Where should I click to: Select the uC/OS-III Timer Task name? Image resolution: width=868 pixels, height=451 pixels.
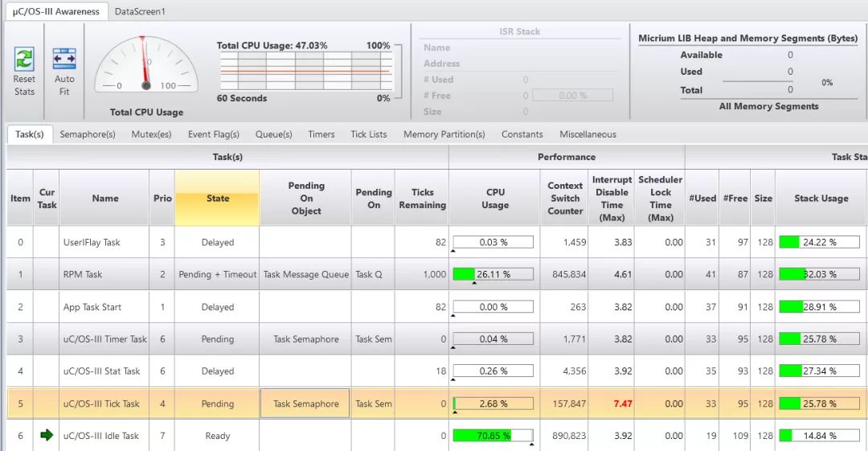[x=104, y=339]
